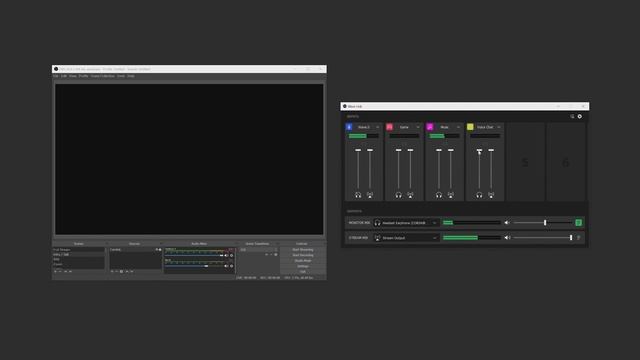The height and width of the screenshot is (360, 640).
Task: Select first scene in OBS Scenes list
Action: coord(78,249)
